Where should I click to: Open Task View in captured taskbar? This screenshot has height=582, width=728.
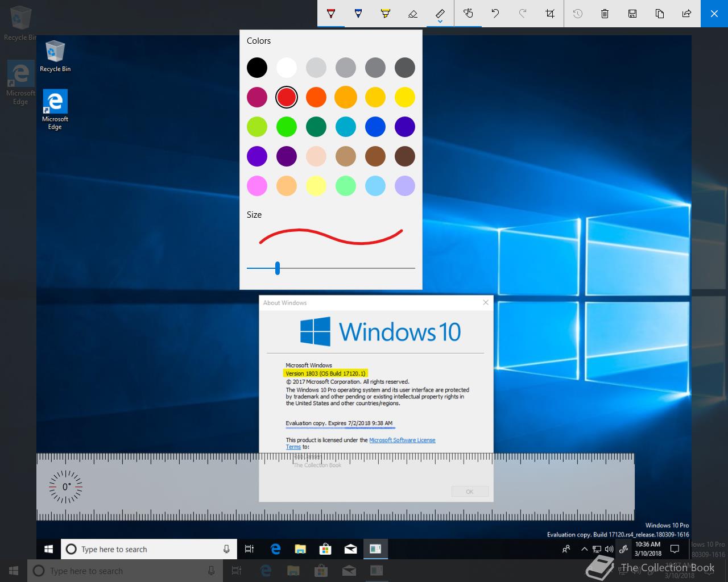coord(249,549)
